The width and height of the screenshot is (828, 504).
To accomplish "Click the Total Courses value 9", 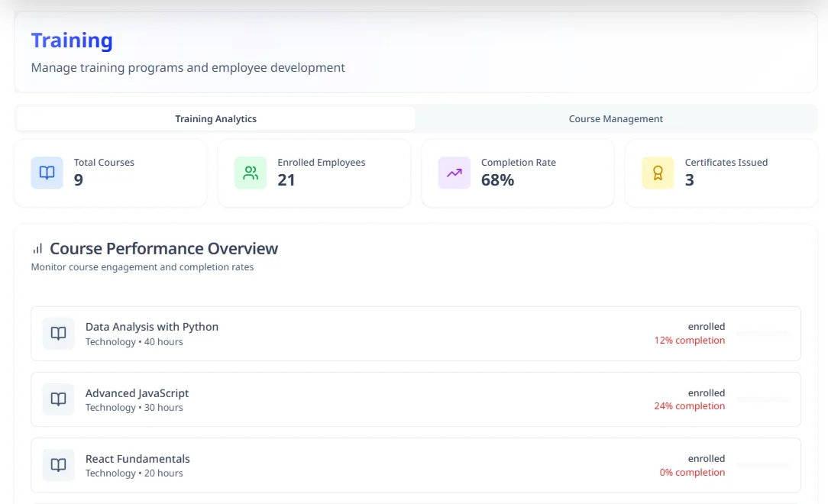I will 79,180.
